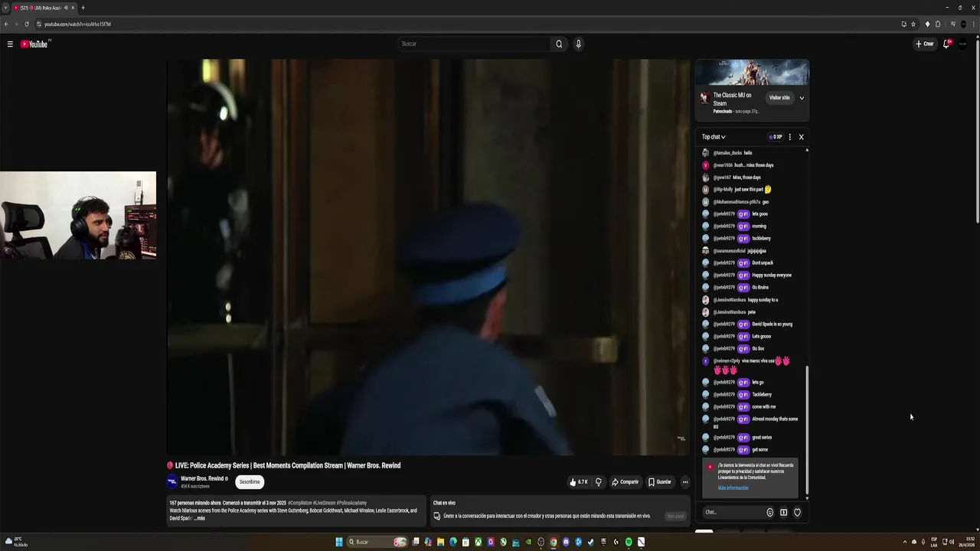
Task: Click the browser back arrow
Action: tap(6, 24)
